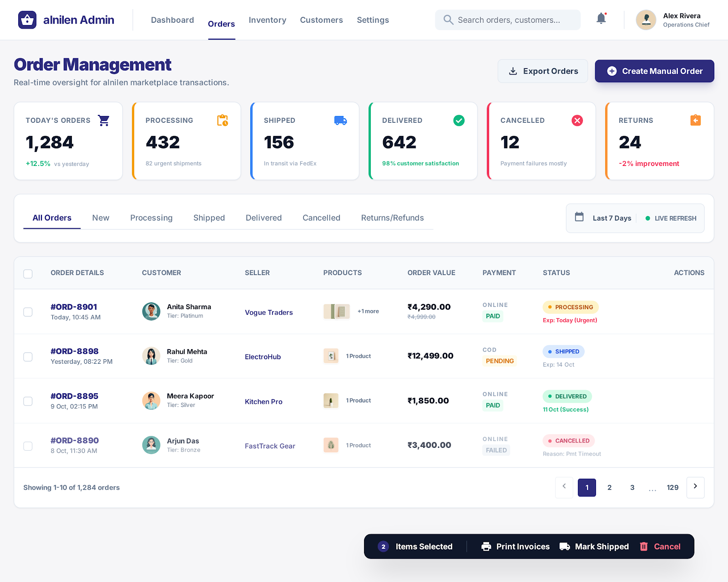Open the Last 7 Days date range selector

pos(612,218)
